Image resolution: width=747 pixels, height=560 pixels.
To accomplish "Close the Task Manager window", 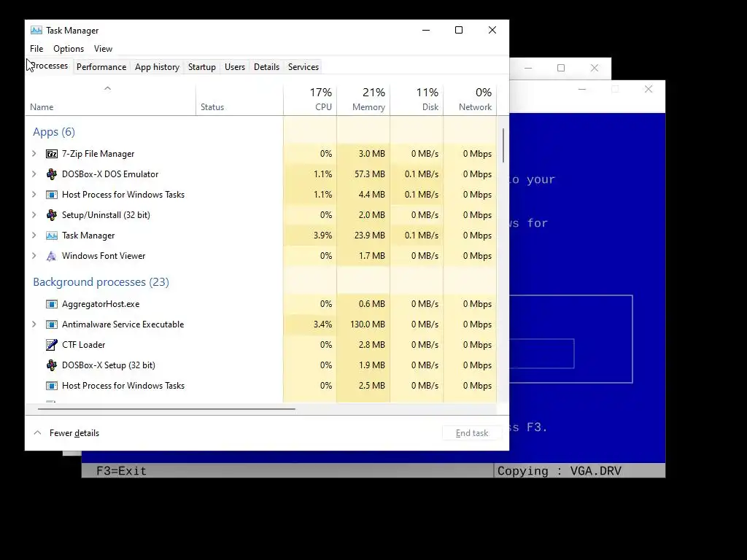I will [492, 30].
